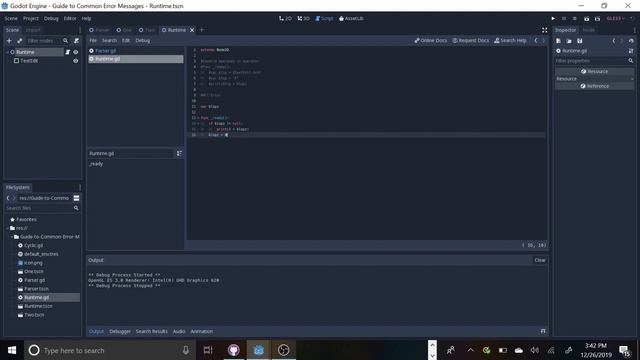Switch to 2D workspace

[285, 18]
